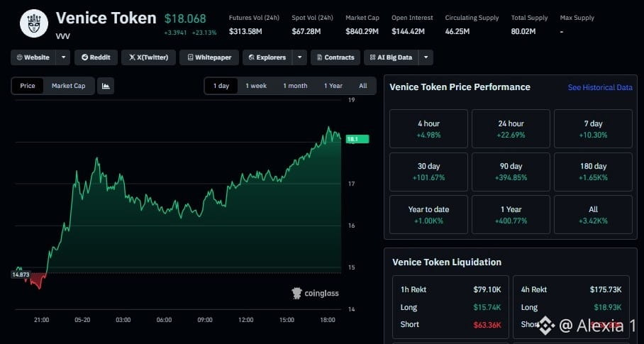Viewport: 644px width, 344px height.
Task: Click the 4h Rekt $175.73K value
Action: tap(606, 289)
